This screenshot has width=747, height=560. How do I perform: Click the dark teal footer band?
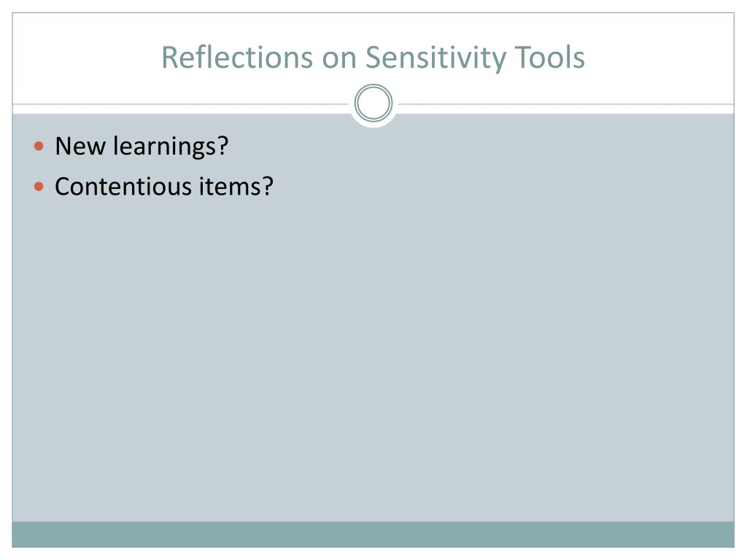[373, 534]
